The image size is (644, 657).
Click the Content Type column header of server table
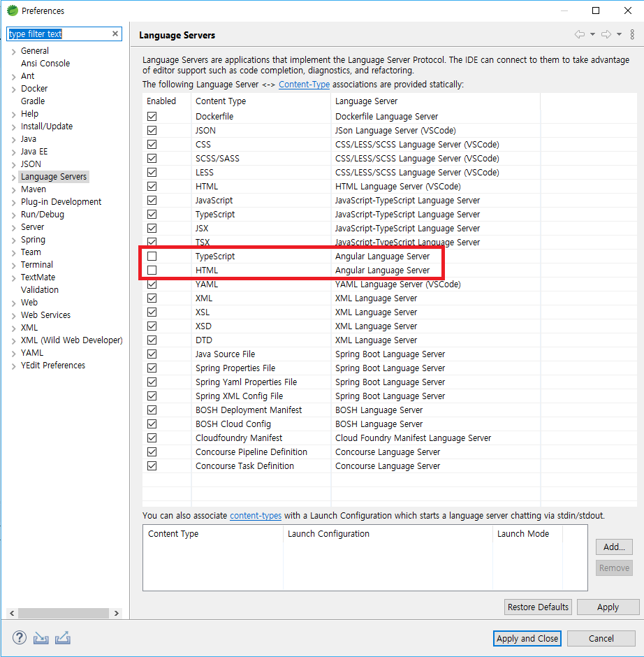pyautogui.click(x=261, y=101)
